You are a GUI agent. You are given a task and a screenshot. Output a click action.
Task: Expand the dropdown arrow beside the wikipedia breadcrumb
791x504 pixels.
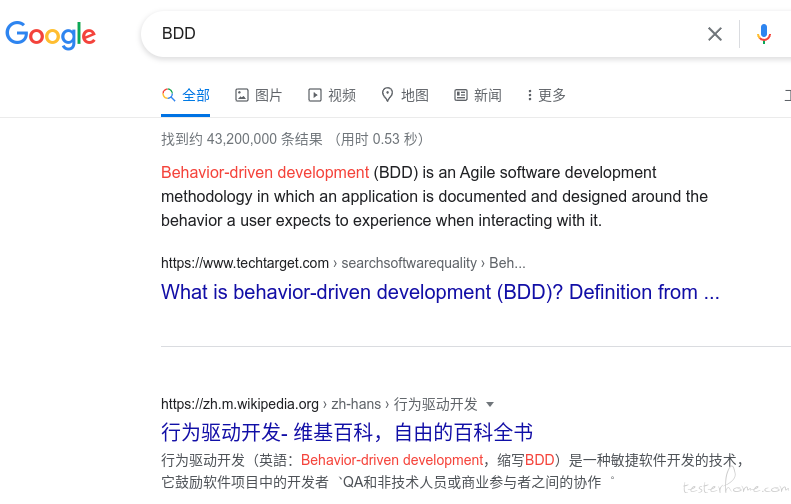489,405
